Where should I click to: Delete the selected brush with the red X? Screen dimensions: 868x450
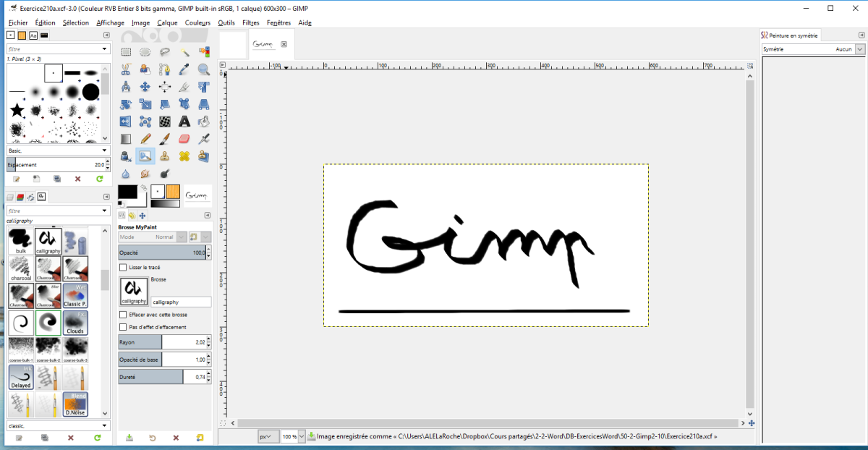tap(77, 178)
